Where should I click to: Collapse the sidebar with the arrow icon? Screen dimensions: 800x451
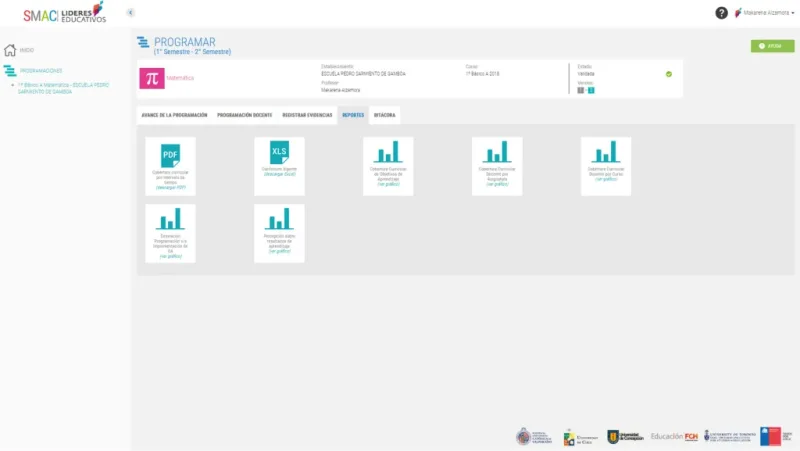point(131,13)
